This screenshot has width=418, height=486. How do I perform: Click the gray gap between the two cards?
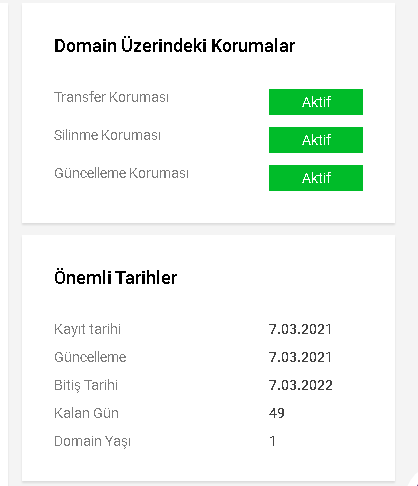pos(208,229)
